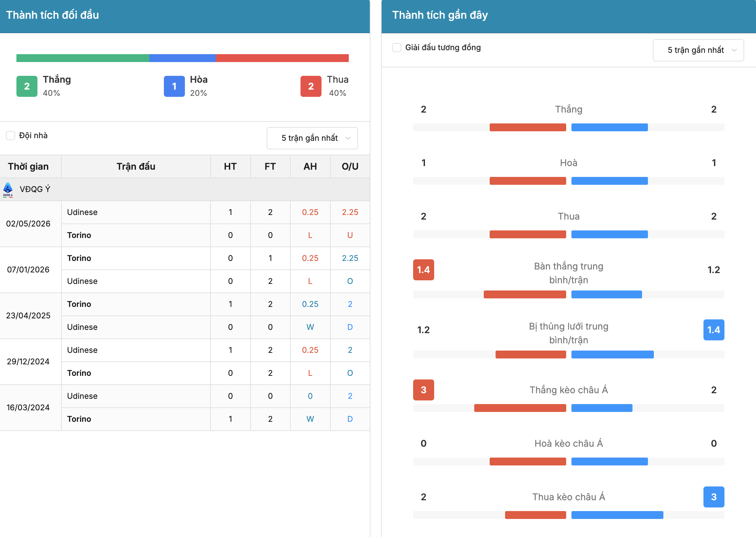Click the Bàn thắng trung bình/trận label
The width and height of the screenshot is (756, 537).
[568, 273]
